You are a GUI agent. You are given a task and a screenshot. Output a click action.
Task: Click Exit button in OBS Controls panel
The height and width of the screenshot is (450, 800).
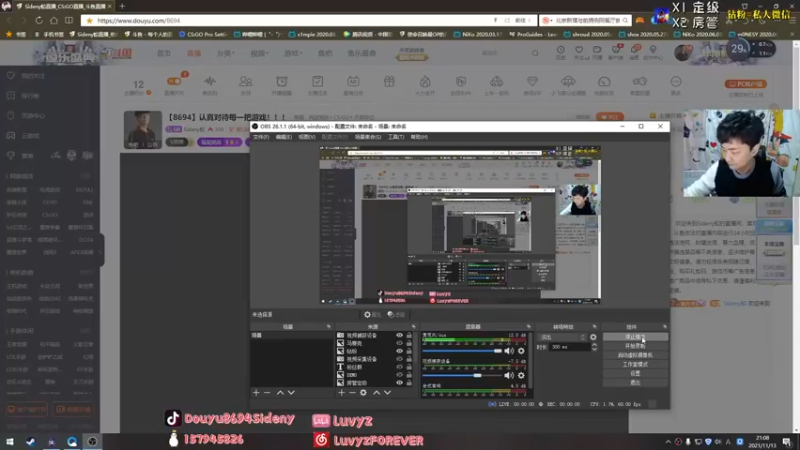635,383
